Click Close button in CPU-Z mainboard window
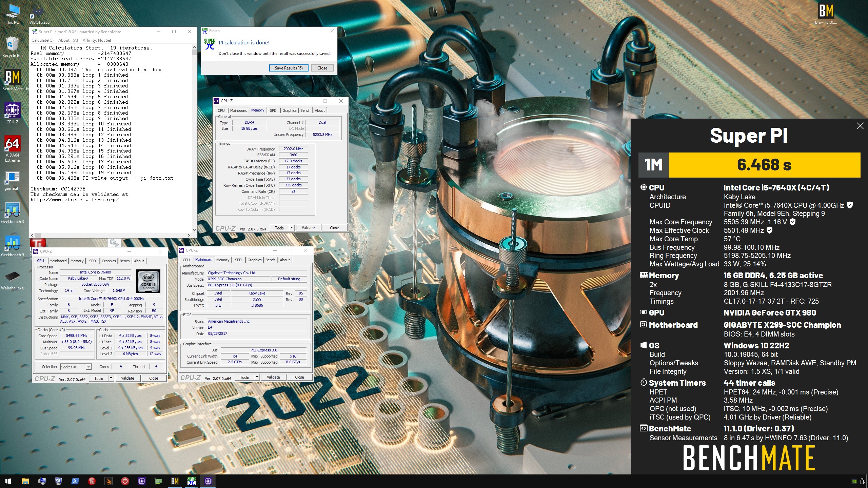 (299, 377)
